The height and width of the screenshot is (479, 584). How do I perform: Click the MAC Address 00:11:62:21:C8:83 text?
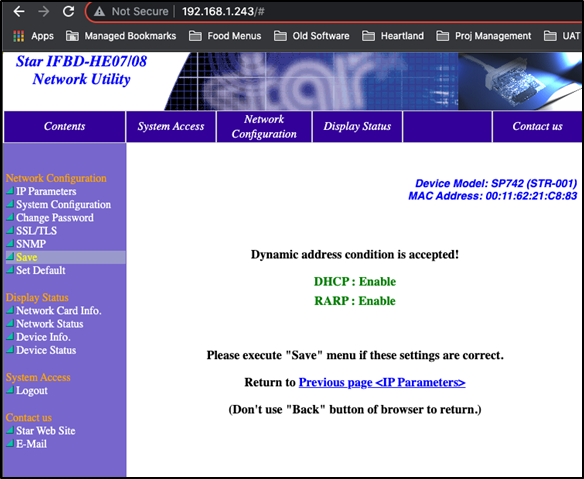click(x=493, y=196)
